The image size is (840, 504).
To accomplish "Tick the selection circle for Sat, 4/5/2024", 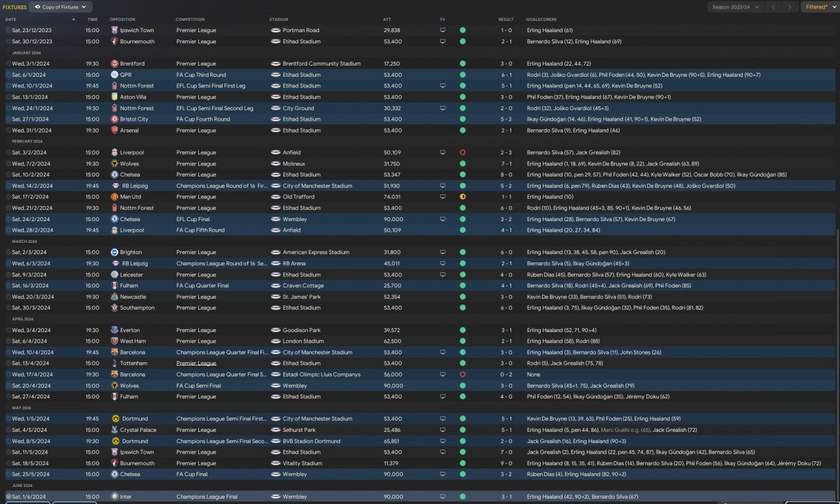I will click(x=9, y=430).
